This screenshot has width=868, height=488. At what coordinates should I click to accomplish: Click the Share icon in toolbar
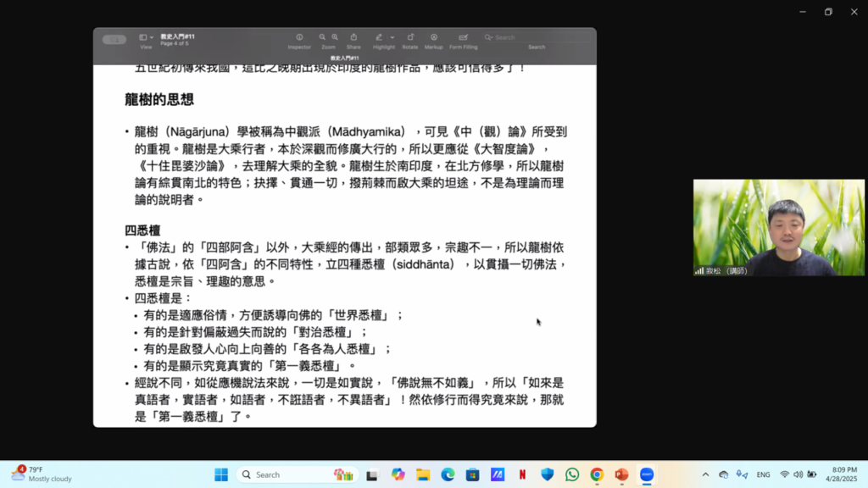353,37
